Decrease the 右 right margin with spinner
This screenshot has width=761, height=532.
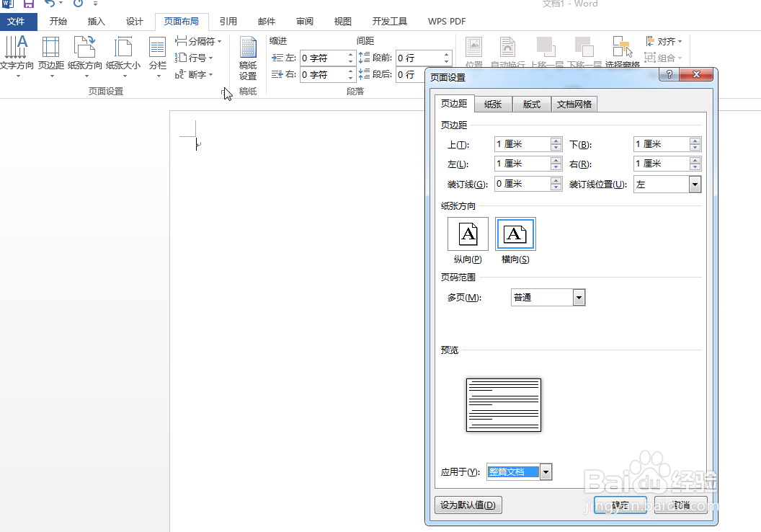[x=695, y=167]
